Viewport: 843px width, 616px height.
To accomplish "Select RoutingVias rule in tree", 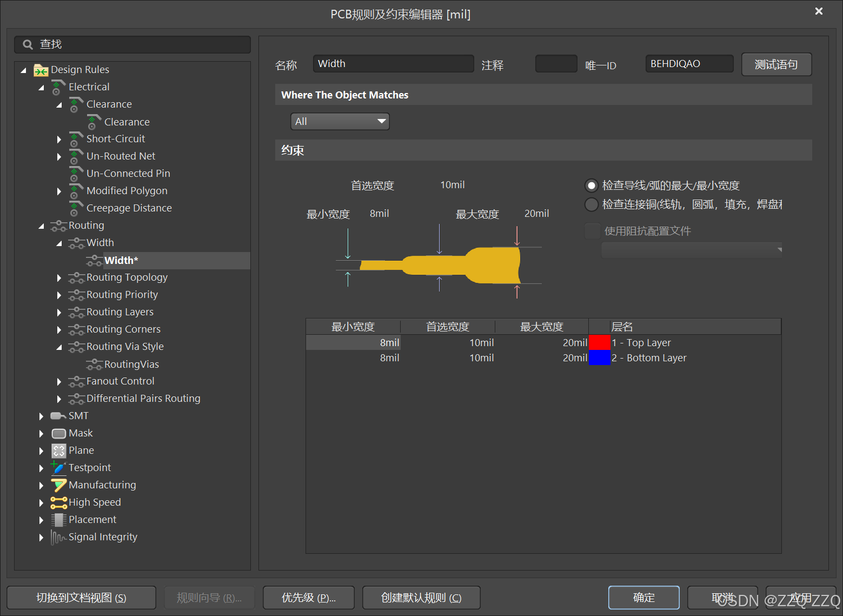I will 131,365.
